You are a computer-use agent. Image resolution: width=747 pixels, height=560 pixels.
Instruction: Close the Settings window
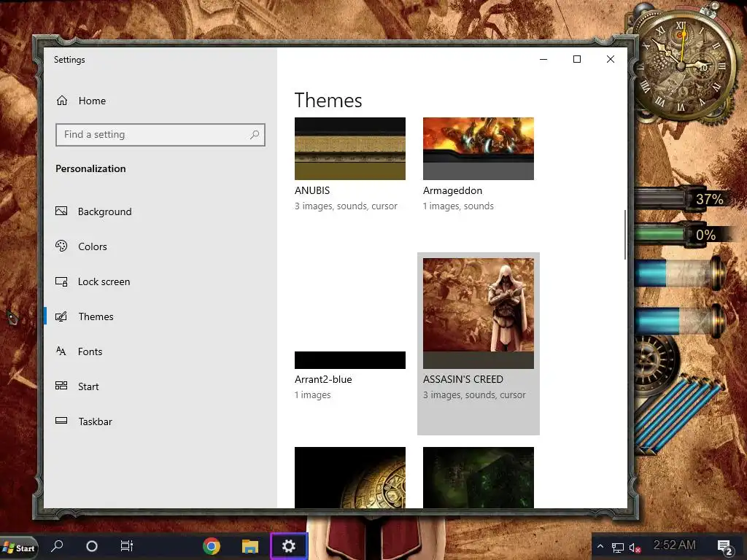tap(611, 59)
